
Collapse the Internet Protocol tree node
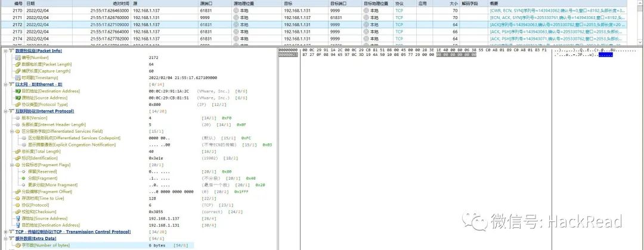click(x=5, y=111)
